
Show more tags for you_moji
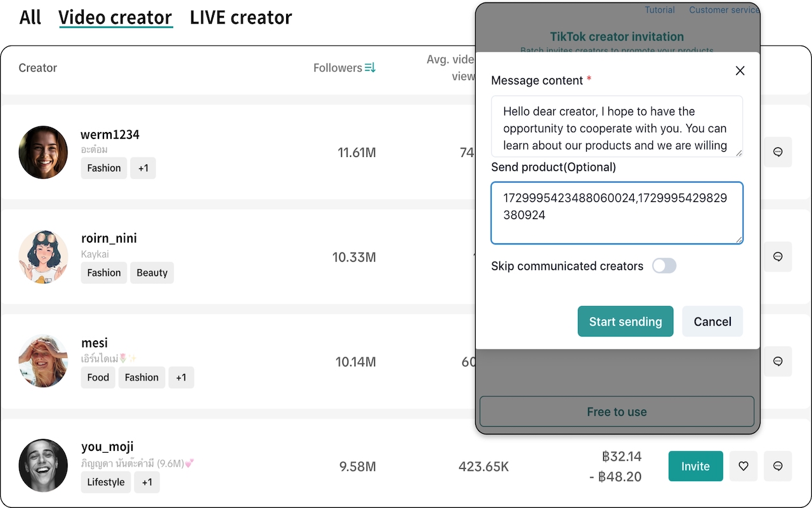click(x=147, y=482)
